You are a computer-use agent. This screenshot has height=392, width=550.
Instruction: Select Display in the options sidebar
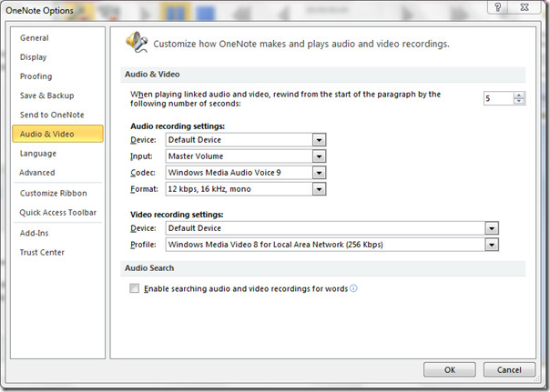coord(33,57)
